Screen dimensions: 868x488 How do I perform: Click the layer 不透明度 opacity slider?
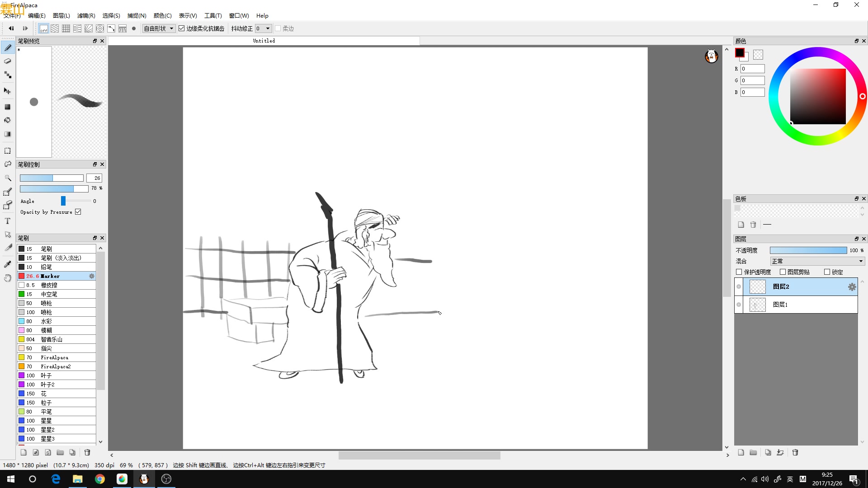(x=808, y=250)
